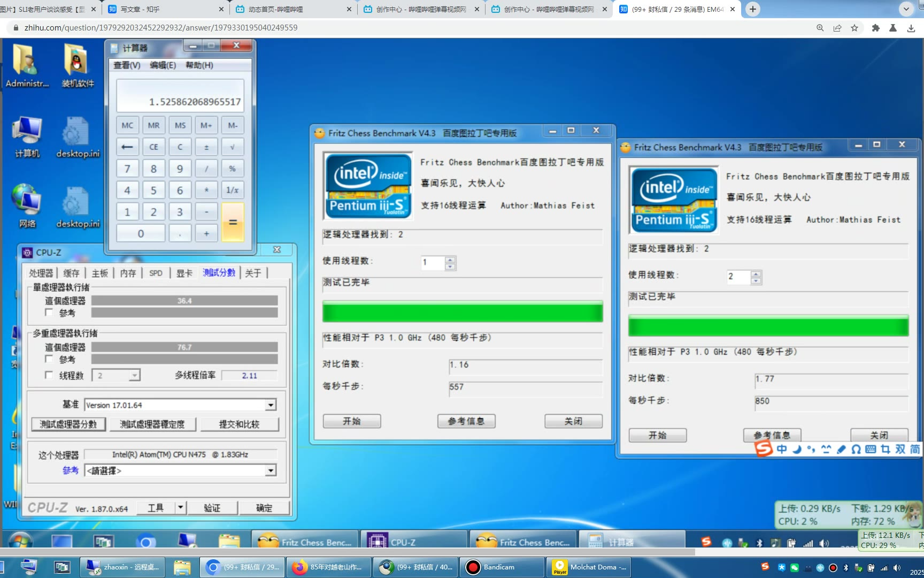Click the browser bookmark star icon
Screen dimensions: 924x578
(854, 28)
